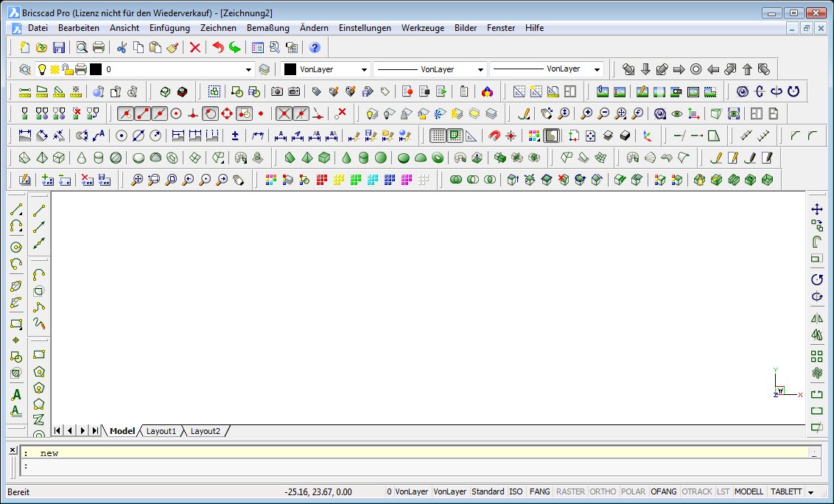Open layer explorer icon left of lightbulb

pyautogui.click(x=24, y=69)
